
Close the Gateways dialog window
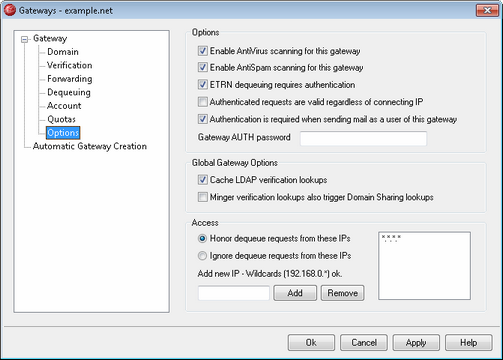click(487, 10)
